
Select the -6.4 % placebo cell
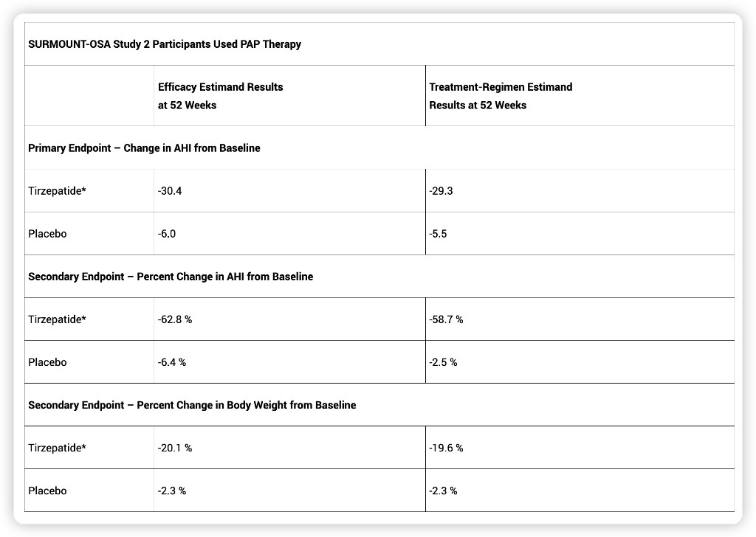pyautogui.click(x=172, y=362)
